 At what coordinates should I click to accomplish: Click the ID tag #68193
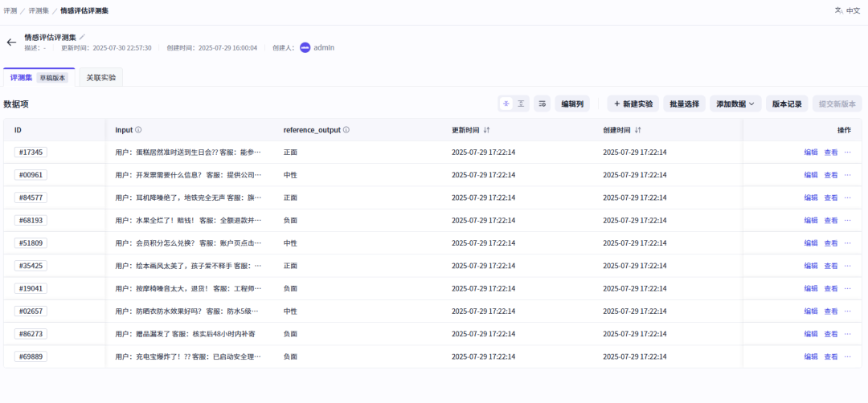tap(31, 221)
